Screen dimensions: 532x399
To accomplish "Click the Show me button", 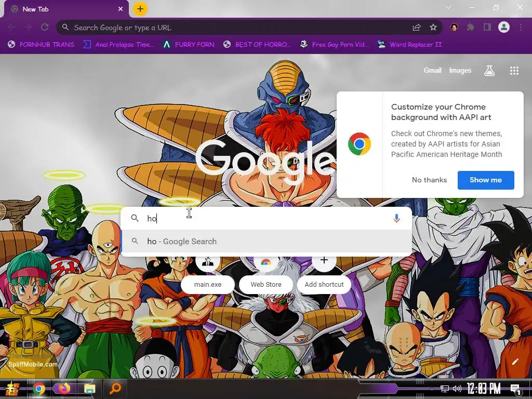I will pos(486,180).
